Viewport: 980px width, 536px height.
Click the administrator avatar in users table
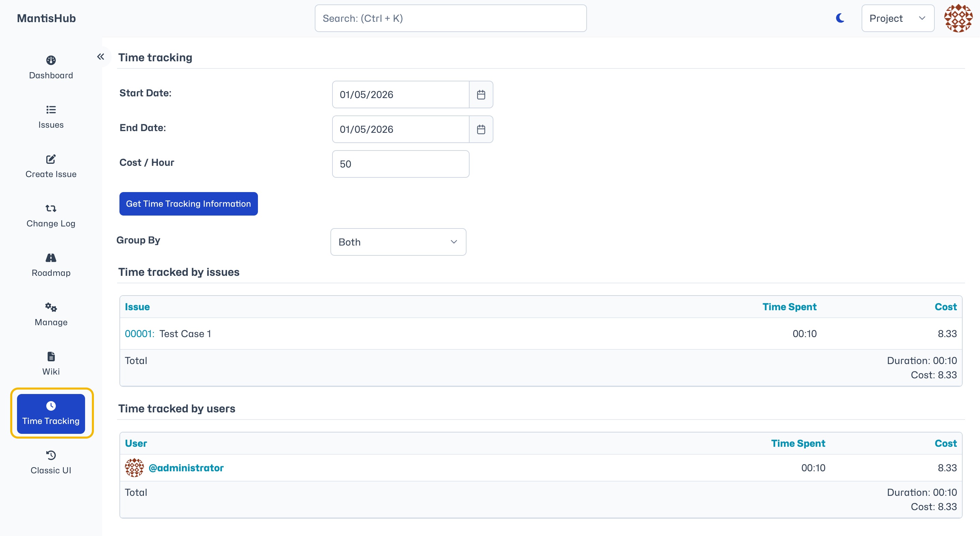[x=134, y=468]
